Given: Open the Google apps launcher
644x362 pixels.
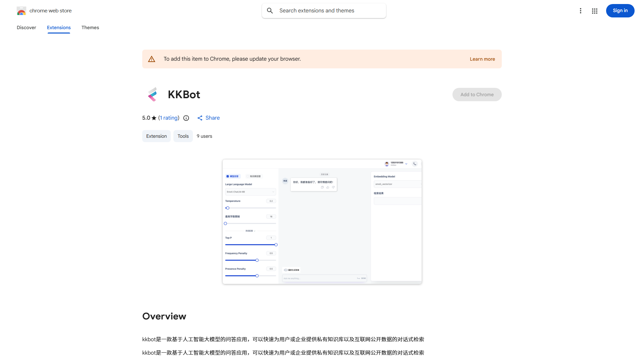Looking at the screenshot, I should pyautogui.click(x=594, y=11).
